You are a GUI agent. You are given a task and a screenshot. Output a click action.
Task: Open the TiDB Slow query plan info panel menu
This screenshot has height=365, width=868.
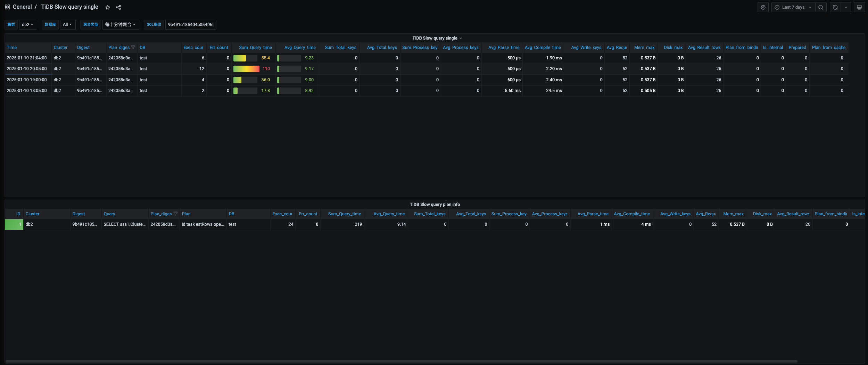pos(435,205)
